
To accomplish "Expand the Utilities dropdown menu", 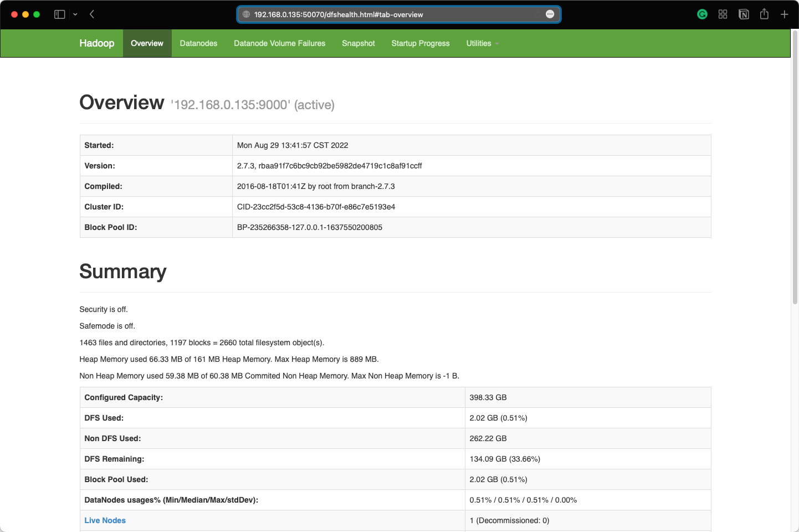I will 483,43.
